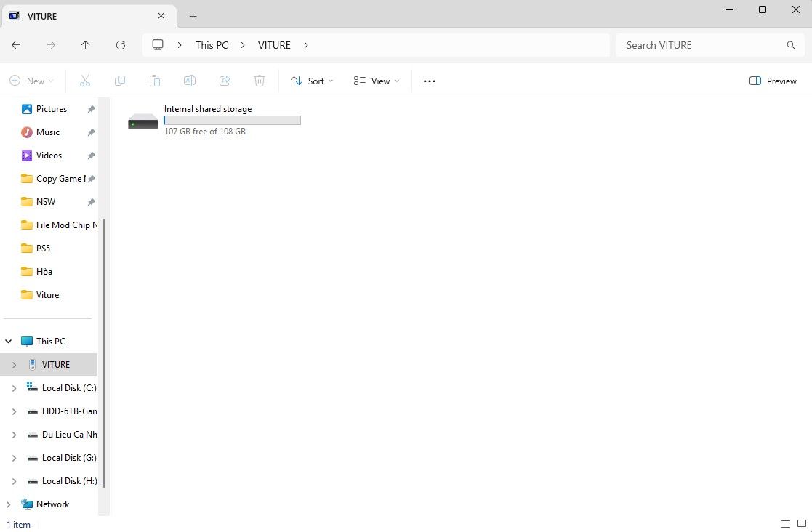Image resolution: width=812 pixels, height=532 pixels.
Task: Open the View dropdown
Action: (377, 81)
